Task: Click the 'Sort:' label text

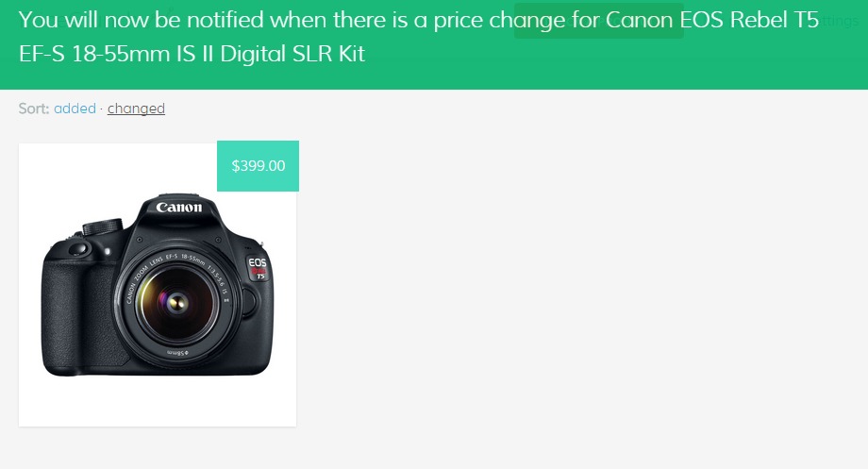Action: 34,108
